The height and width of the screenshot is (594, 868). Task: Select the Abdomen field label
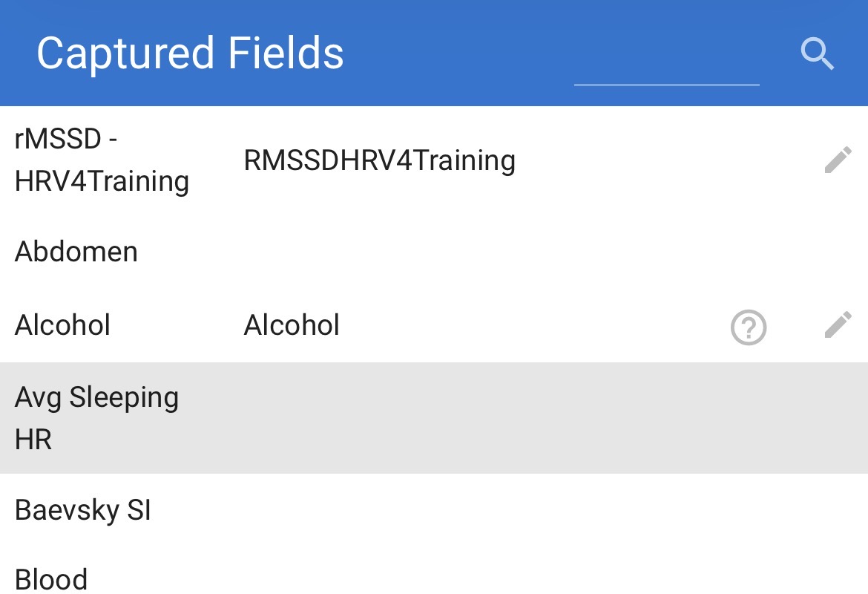tap(76, 252)
